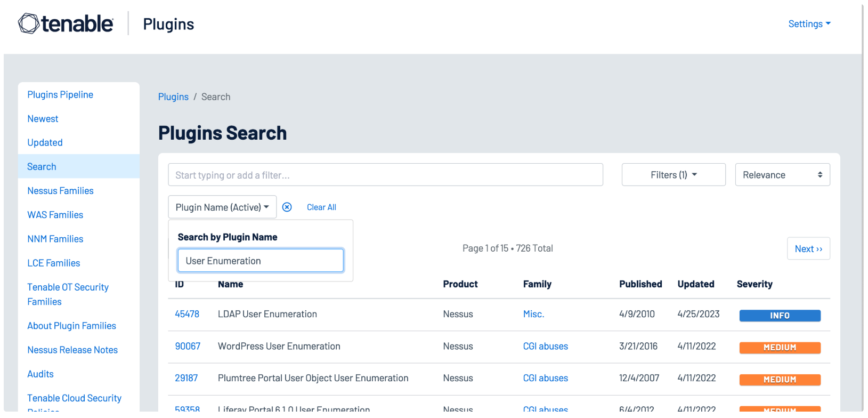Focus the main filter search box
Image resolution: width=868 pixels, height=418 pixels.
point(385,175)
